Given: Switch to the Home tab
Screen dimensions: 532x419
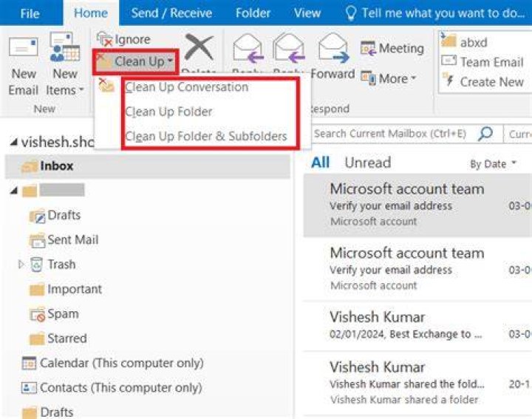Looking at the screenshot, I should pyautogui.click(x=91, y=13).
